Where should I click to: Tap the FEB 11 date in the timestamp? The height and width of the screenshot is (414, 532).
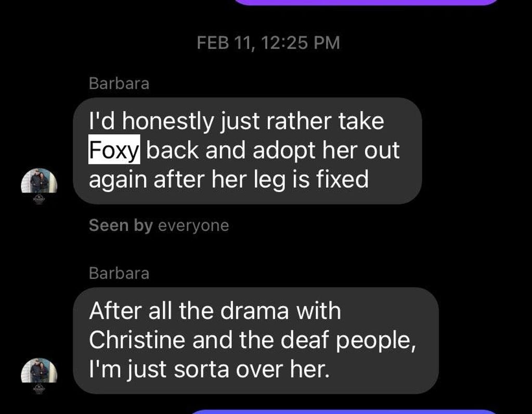point(226,43)
